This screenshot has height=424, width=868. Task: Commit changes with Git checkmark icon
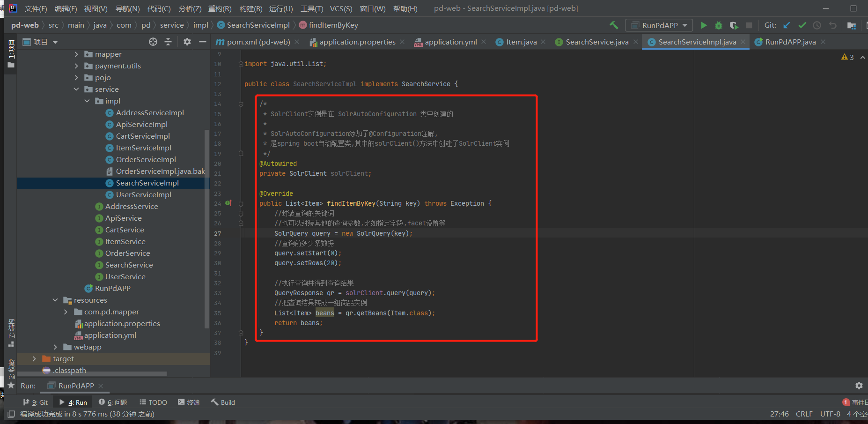(x=802, y=25)
